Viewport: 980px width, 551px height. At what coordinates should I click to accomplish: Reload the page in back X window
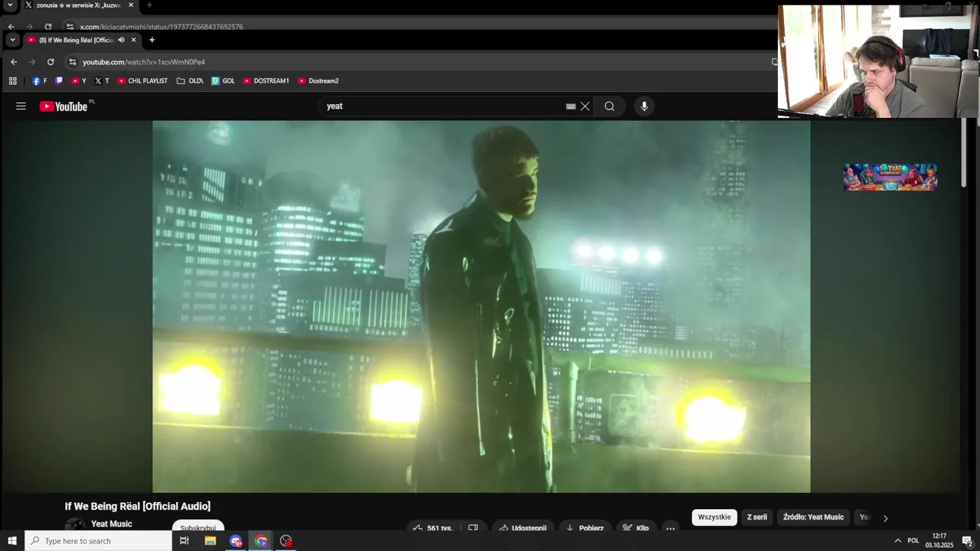coord(48,27)
